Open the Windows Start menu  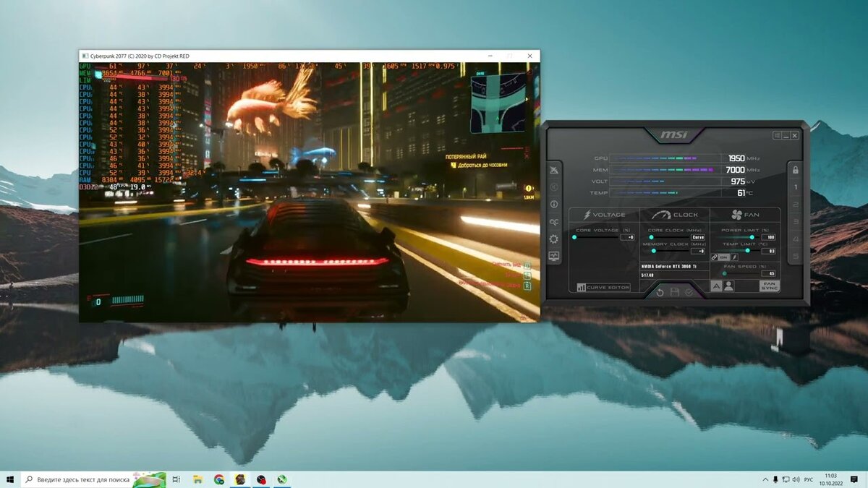10,479
